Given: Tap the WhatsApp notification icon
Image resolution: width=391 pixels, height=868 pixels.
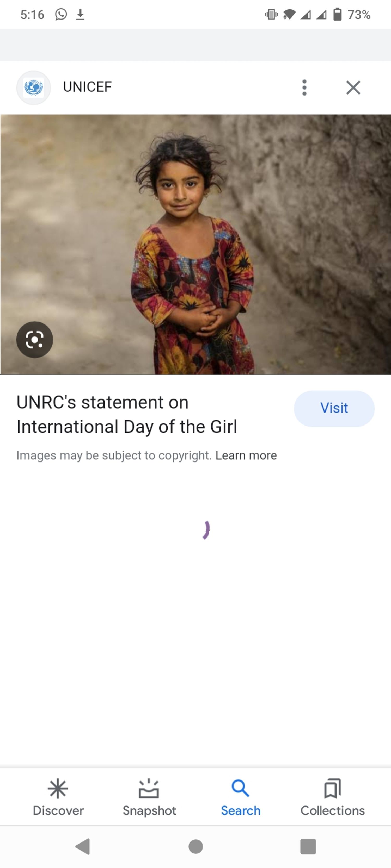Looking at the screenshot, I should click(61, 15).
